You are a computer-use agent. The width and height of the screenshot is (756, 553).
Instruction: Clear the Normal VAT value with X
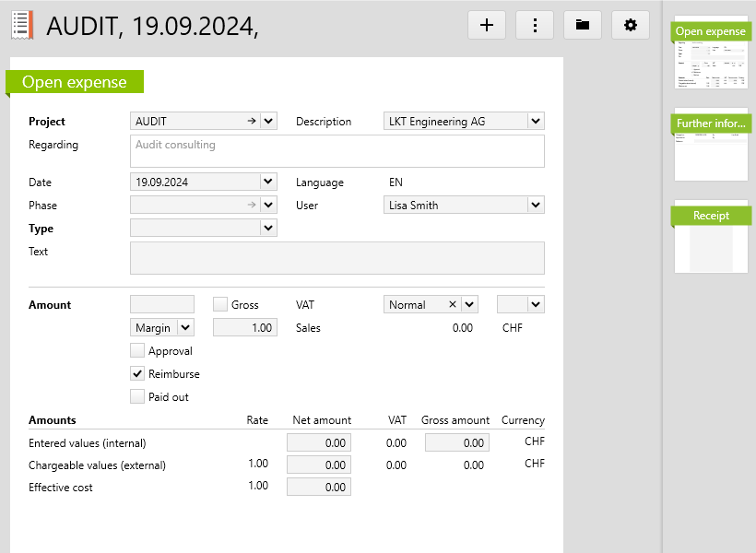(x=452, y=304)
